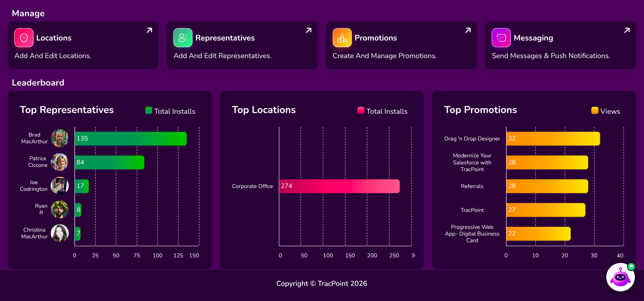Click the pink Locations pin icon

point(24,38)
